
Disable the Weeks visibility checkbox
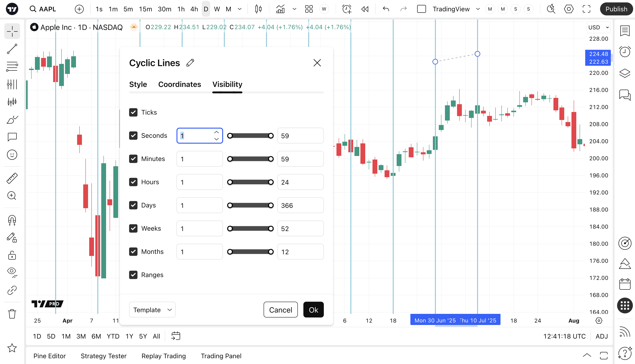[x=133, y=228]
